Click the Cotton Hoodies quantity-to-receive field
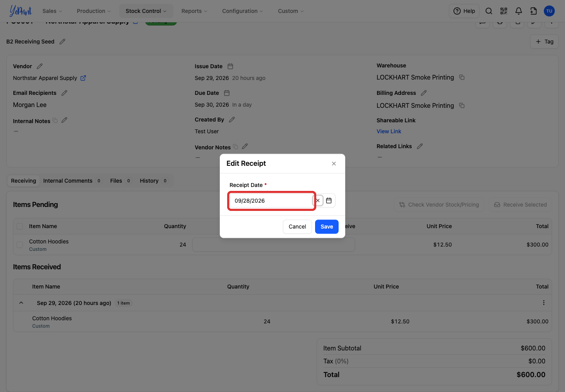The image size is (565, 392). [x=273, y=245]
